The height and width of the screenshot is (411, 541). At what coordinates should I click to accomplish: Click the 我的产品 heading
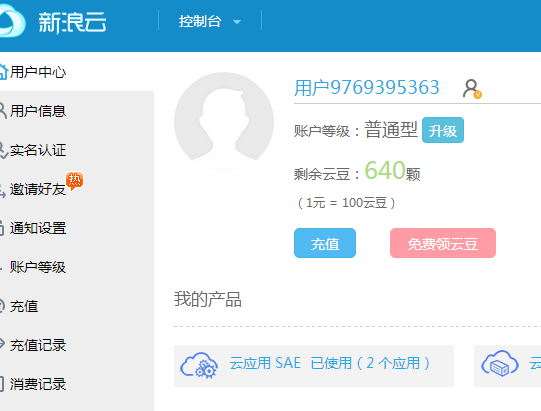click(208, 299)
